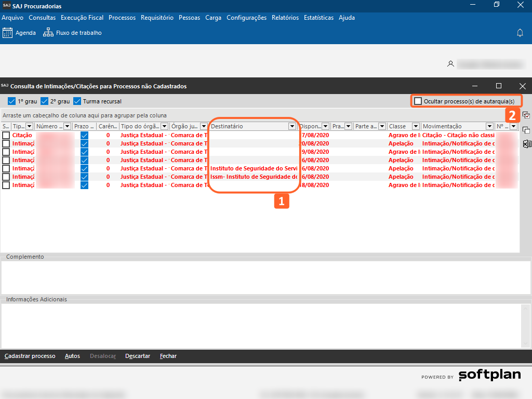
Task: Enable Ocultar processo(s) de autarquia(s)
Action: [418, 101]
